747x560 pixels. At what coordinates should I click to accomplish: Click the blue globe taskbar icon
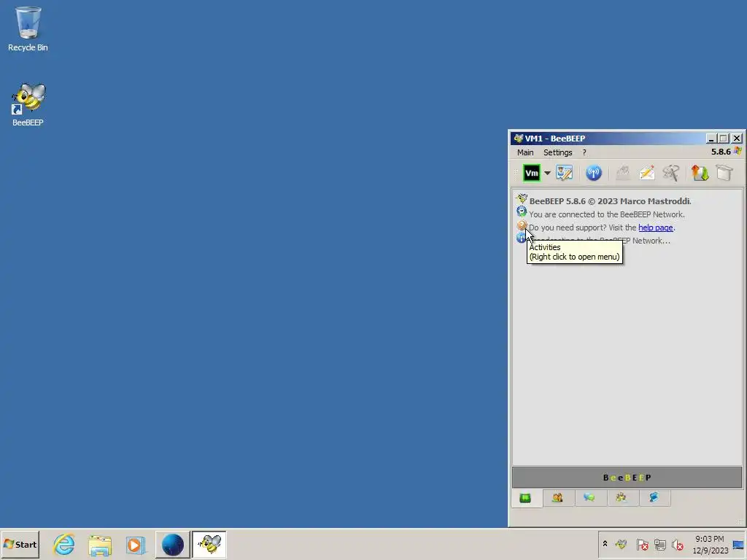tap(172, 544)
